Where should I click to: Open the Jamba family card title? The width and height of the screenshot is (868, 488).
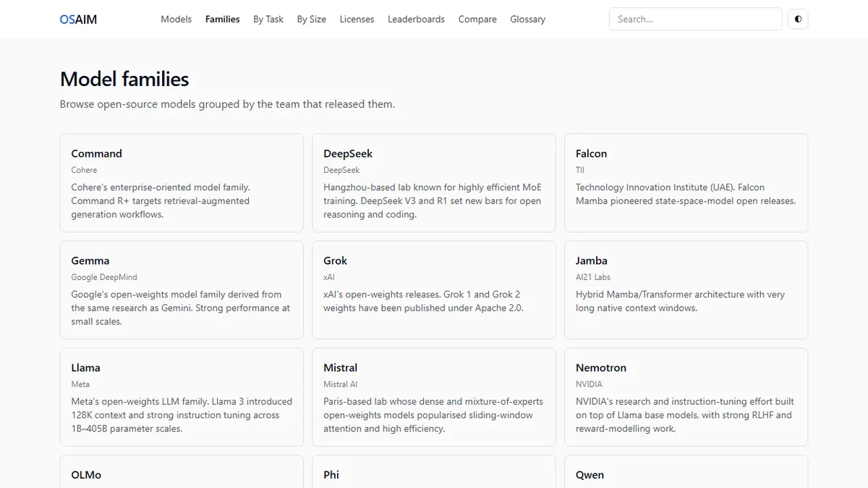tap(591, 260)
